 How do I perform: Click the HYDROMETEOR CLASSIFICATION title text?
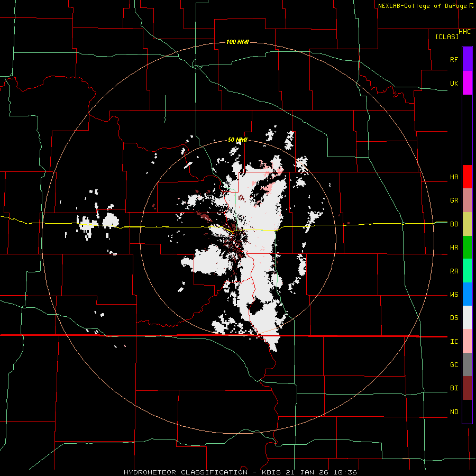tap(186, 472)
